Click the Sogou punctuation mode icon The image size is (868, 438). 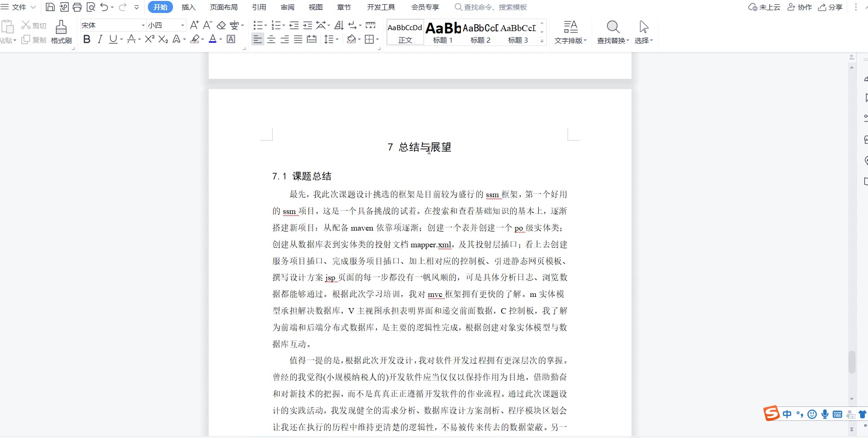(x=799, y=414)
